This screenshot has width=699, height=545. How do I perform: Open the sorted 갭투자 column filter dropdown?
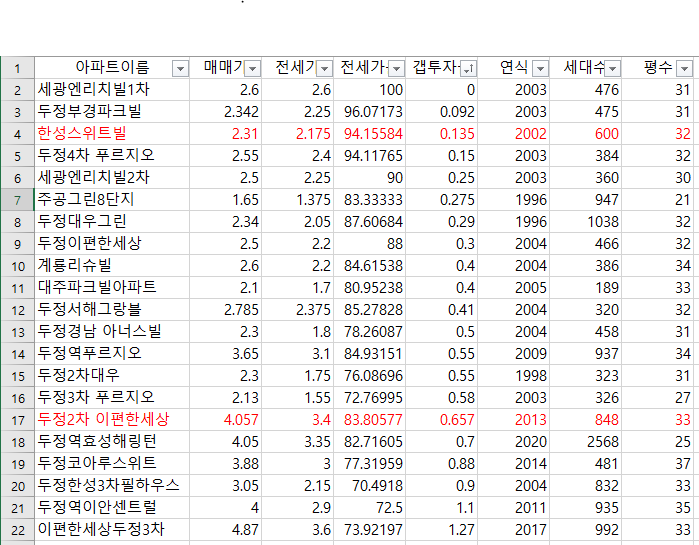(x=469, y=69)
